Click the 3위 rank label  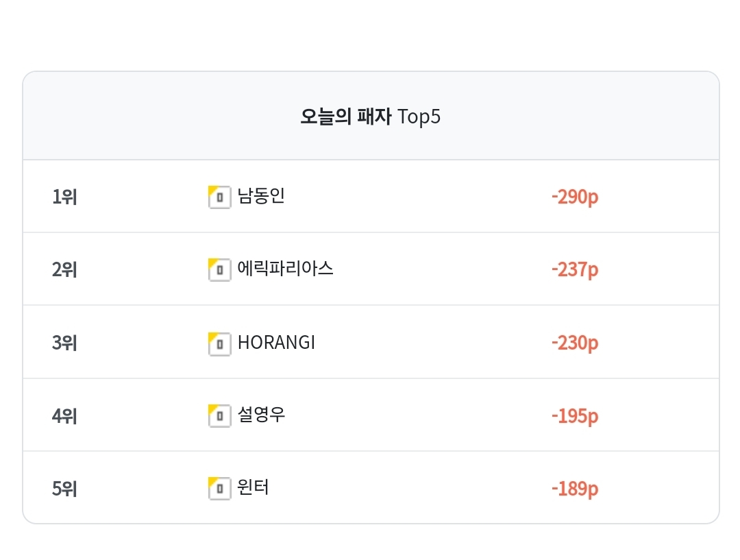click(64, 343)
